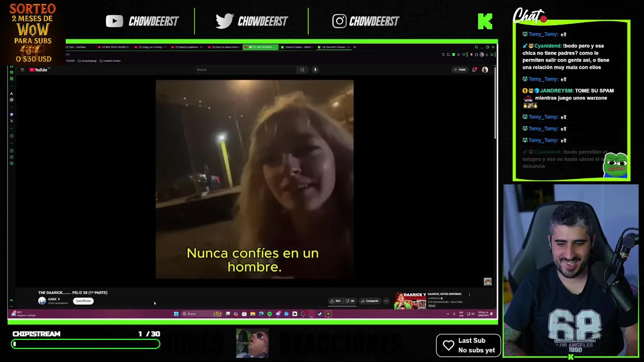The height and width of the screenshot is (362, 644).
Task: Open YouTube notifications bell
Action: click(x=474, y=70)
